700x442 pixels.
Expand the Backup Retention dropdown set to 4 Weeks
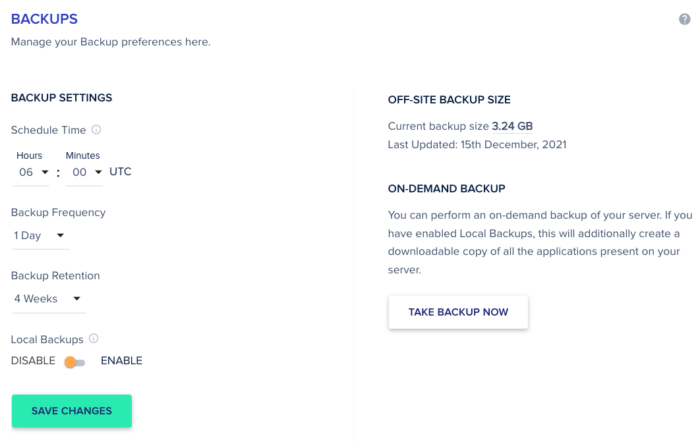[x=47, y=298]
